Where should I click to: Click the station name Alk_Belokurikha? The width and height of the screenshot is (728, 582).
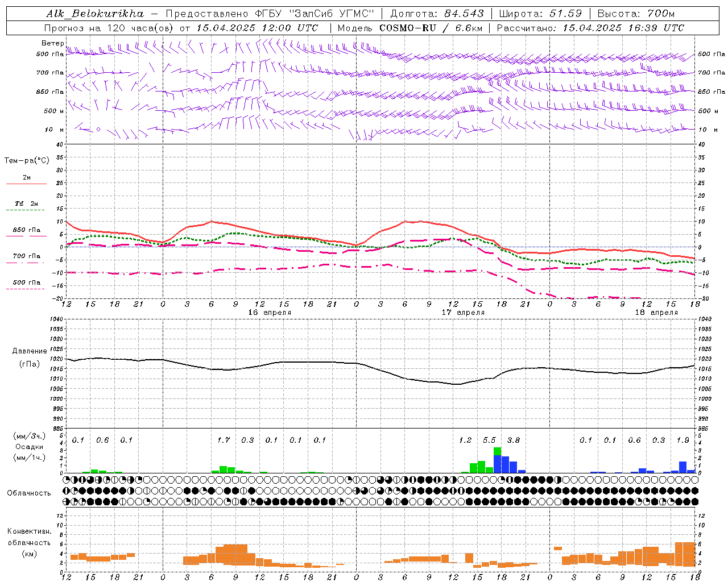pyautogui.click(x=96, y=14)
